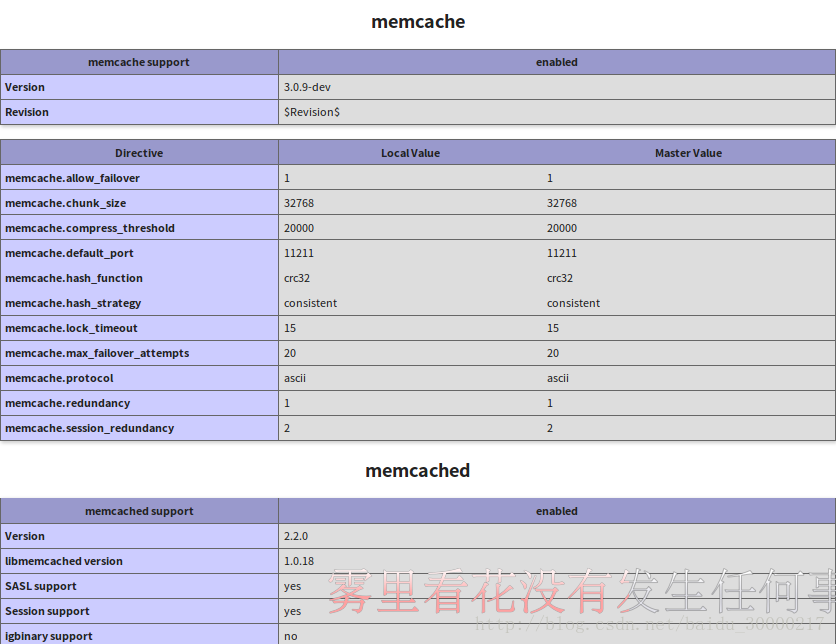Click the 'Local Value' column header
Image resolution: width=836 pixels, height=644 pixels.
tap(411, 153)
